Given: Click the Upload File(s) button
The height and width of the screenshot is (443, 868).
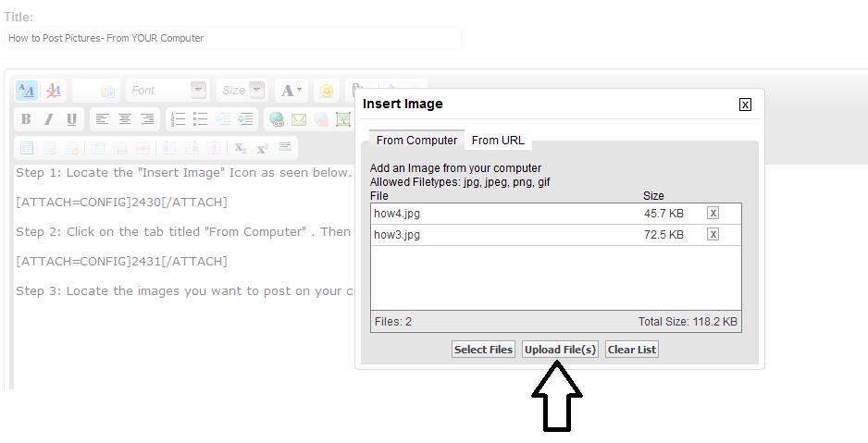Looking at the screenshot, I should [560, 350].
